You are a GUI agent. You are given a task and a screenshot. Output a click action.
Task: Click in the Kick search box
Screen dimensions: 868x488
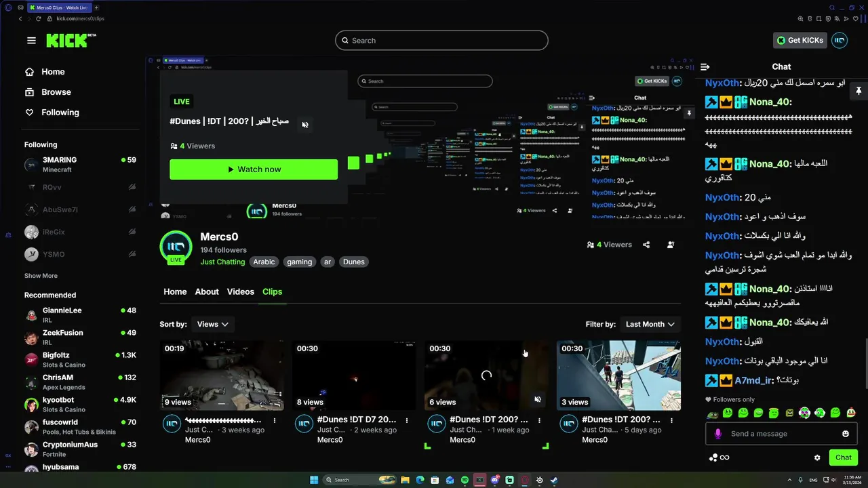pos(441,40)
